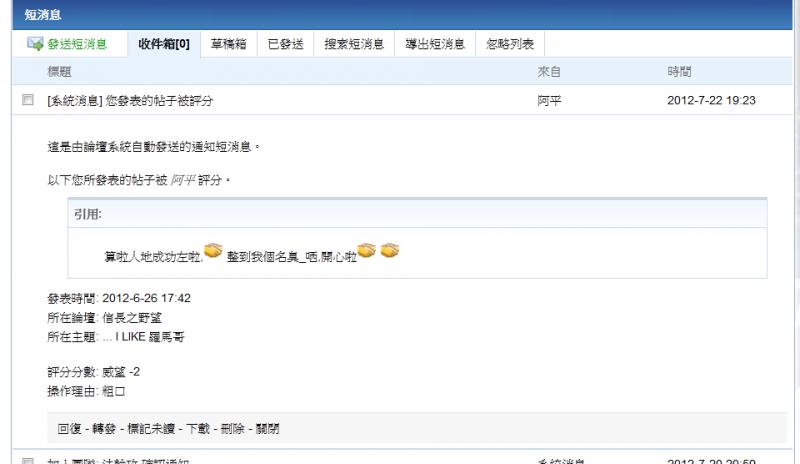The width and height of the screenshot is (800, 464).
Task: Click the 標記未讀 link
Action: tap(151, 429)
